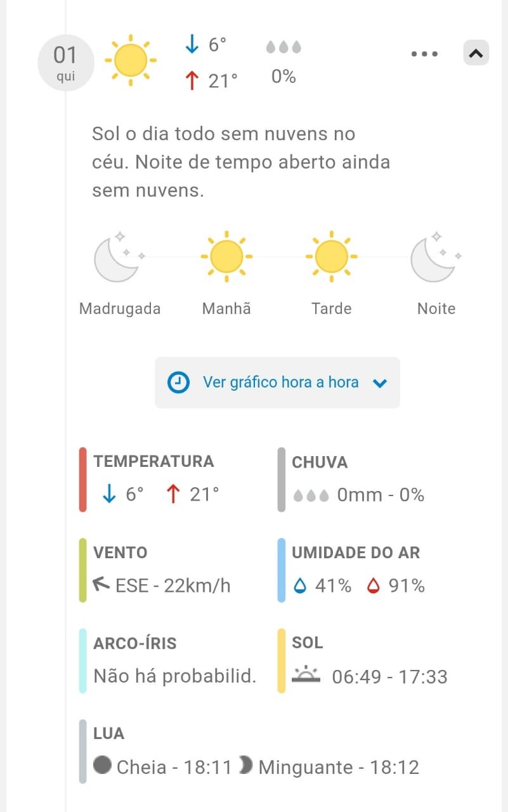Select the Noite moon icon
Screen dimensions: 508x812
(436, 258)
